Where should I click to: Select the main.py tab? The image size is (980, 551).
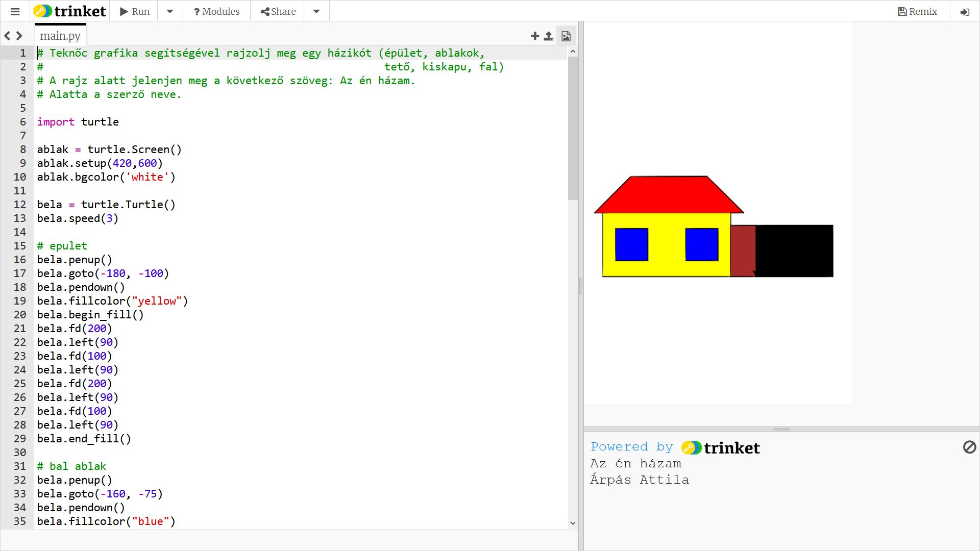point(60,36)
